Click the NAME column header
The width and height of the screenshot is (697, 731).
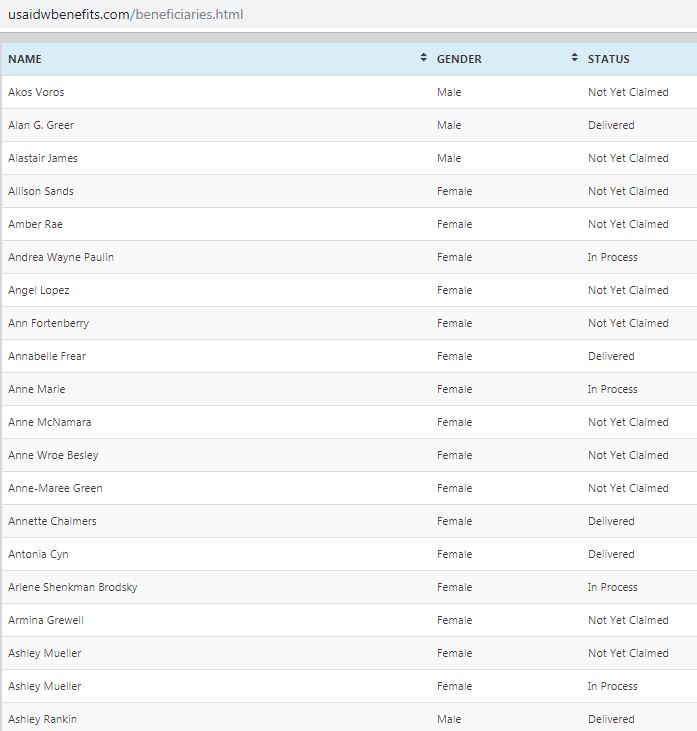coord(25,59)
